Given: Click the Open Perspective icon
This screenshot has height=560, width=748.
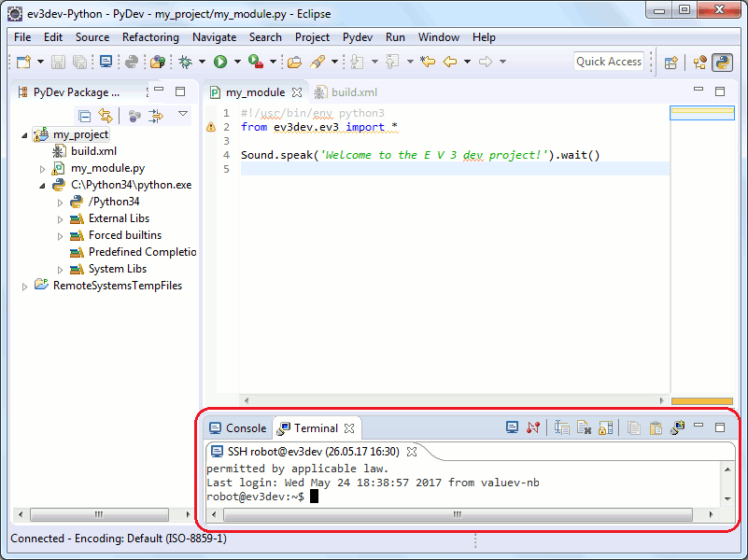Looking at the screenshot, I should click(x=671, y=63).
